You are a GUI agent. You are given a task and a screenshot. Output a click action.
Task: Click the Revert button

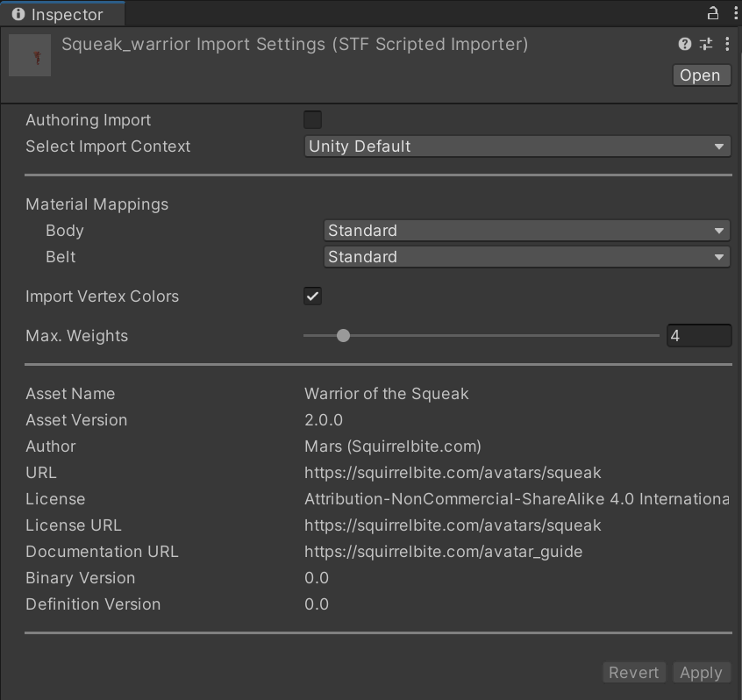click(x=633, y=673)
